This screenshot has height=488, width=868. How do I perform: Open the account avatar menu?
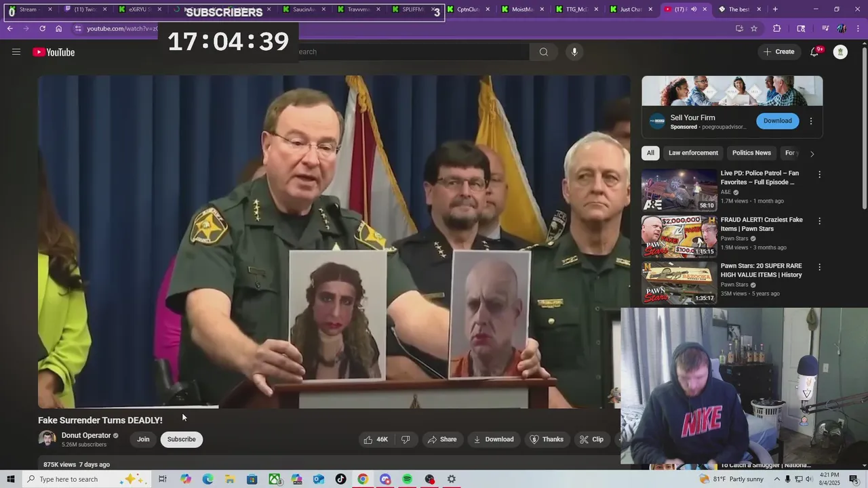click(x=840, y=52)
